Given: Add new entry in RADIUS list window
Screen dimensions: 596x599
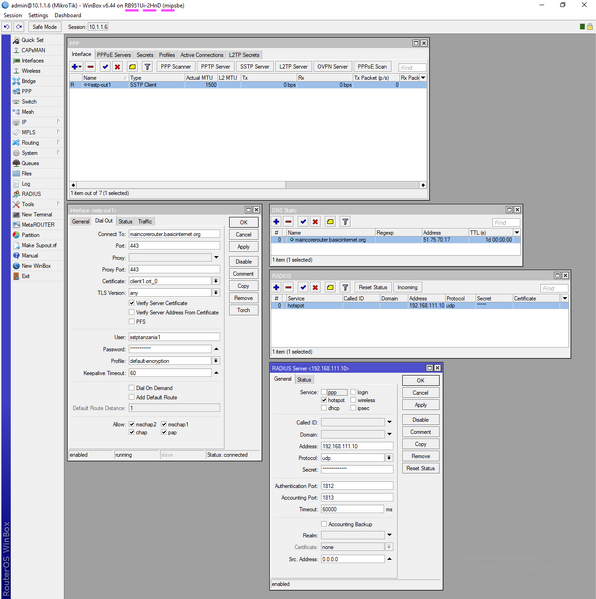Looking at the screenshot, I should point(276,287).
